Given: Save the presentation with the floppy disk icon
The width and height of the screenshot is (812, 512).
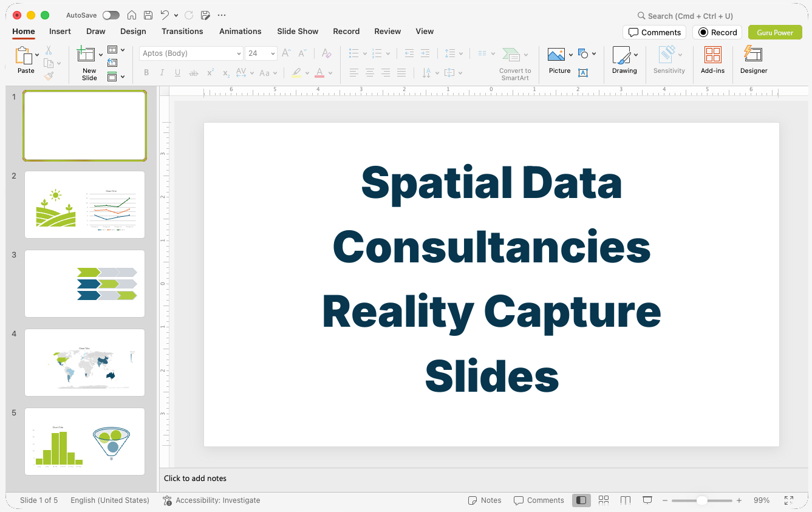Looking at the screenshot, I should (148, 15).
